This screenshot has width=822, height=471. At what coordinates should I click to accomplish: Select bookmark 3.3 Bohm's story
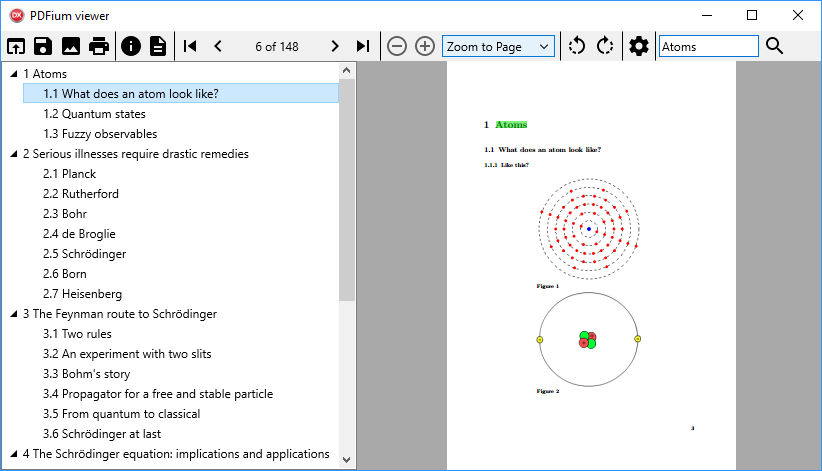click(x=86, y=374)
